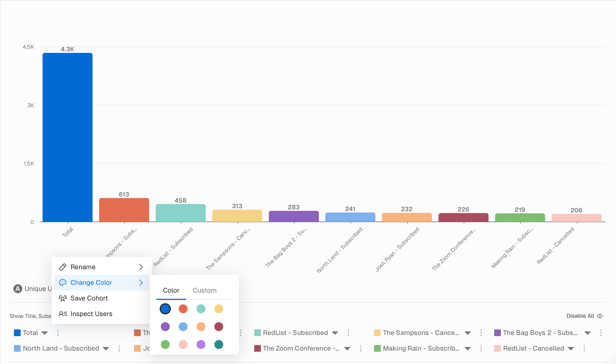Toggle Disable All eye icon
Screen dimensions: 616x364
600,316
